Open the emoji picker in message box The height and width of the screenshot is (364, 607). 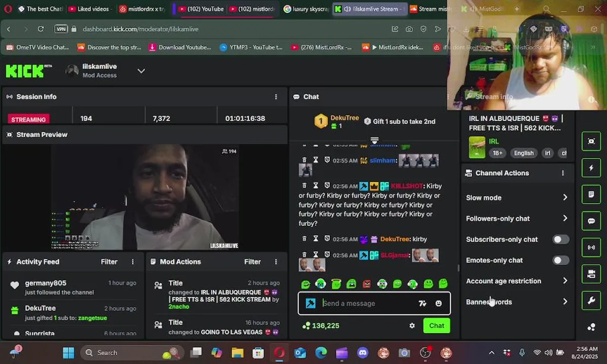click(x=439, y=303)
